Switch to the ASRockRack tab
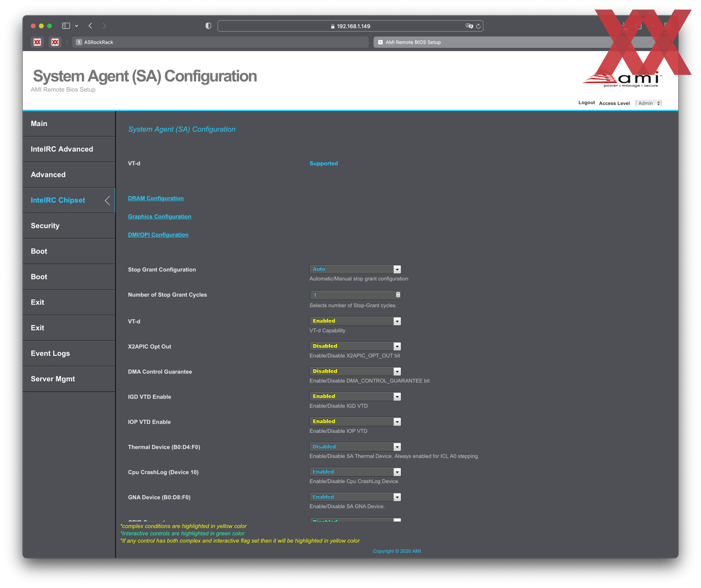This screenshot has height=588, width=701. pyautogui.click(x=220, y=42)
